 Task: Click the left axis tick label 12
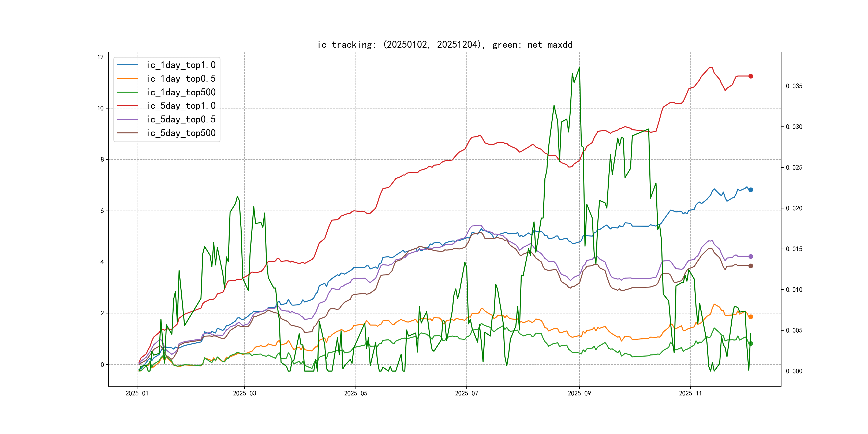[100, 57]
